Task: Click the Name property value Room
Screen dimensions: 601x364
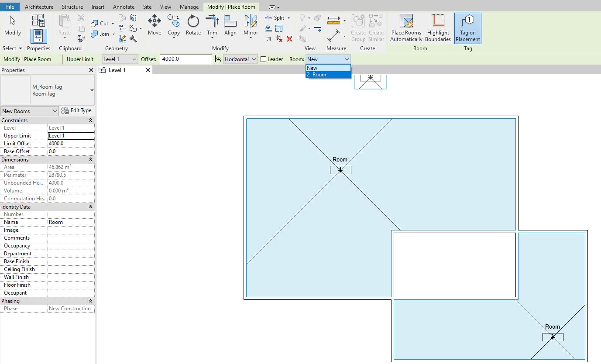Action: coord(71,222)
